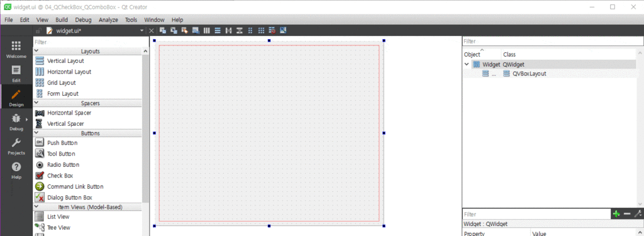The image size is (644, 236).
Task: Open the Build menu
Action: click(62, 20)
